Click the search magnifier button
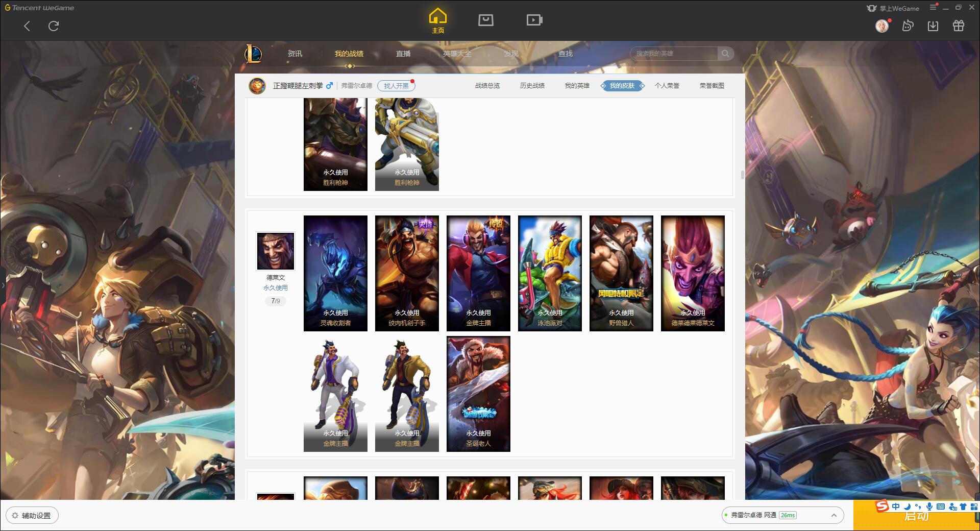980x531 pixels. click(725, 53)
